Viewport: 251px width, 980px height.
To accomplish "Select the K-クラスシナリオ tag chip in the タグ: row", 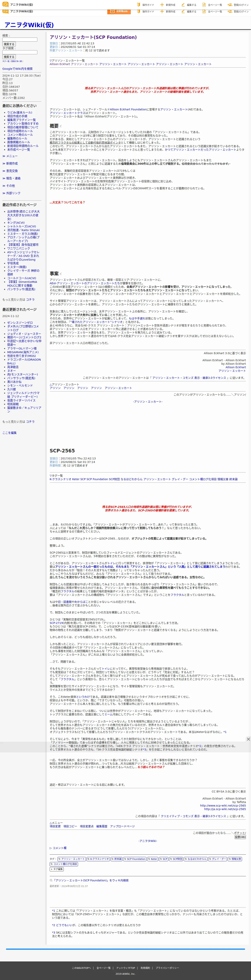I will (x=98, y=859).
